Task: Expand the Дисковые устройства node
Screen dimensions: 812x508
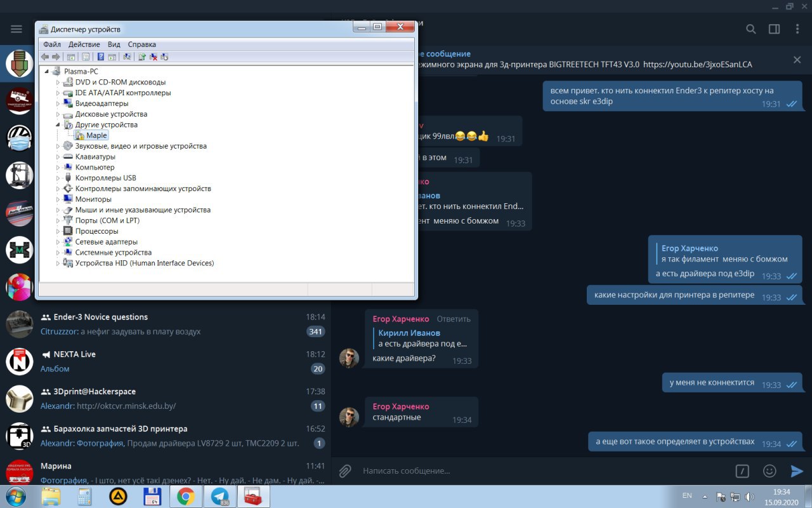Action: point(58,114)
